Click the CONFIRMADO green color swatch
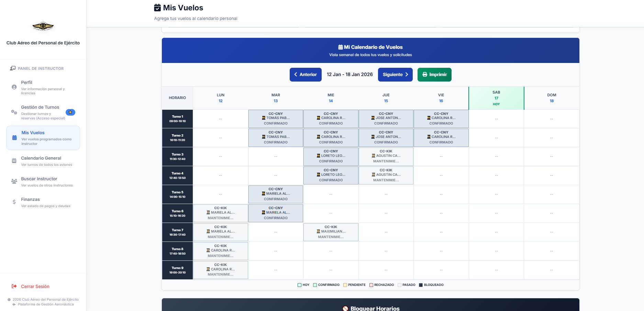Screen dimensions: 644x311 (x=315, y=285)
